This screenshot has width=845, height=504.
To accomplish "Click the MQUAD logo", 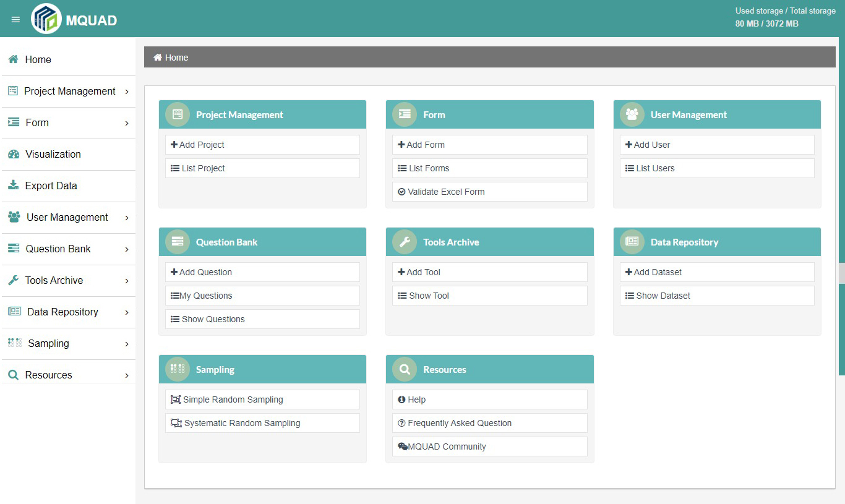I will click(46, 19).
